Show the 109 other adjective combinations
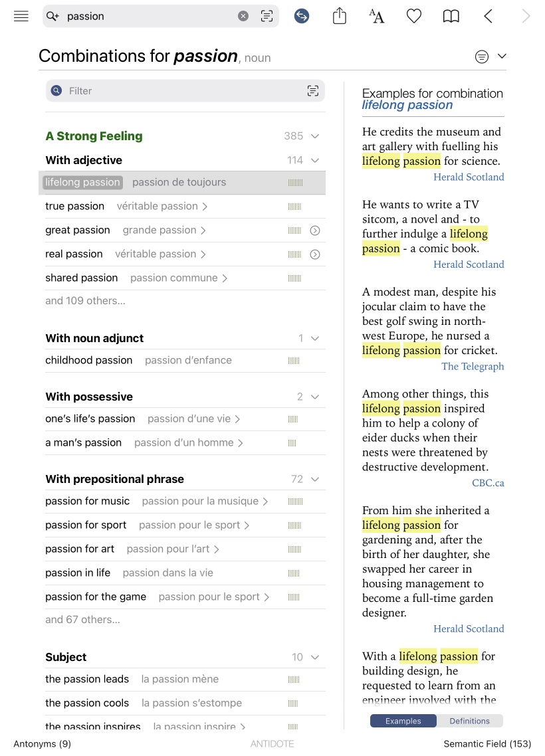This screenshot has height=756, width=545. (85, 301)
